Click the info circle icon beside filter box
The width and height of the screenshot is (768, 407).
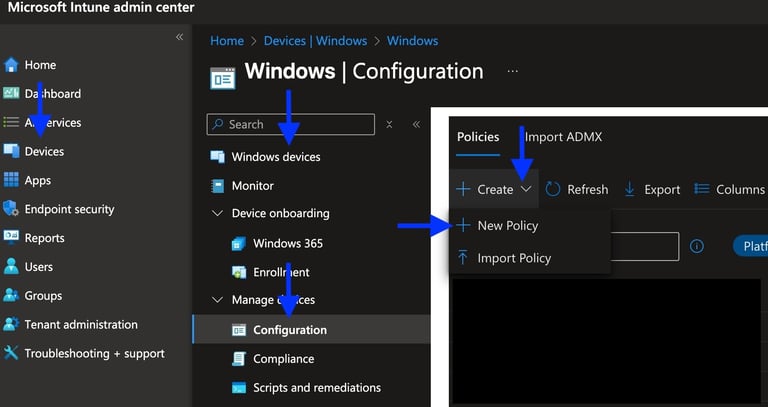click(x=696, y=246)
